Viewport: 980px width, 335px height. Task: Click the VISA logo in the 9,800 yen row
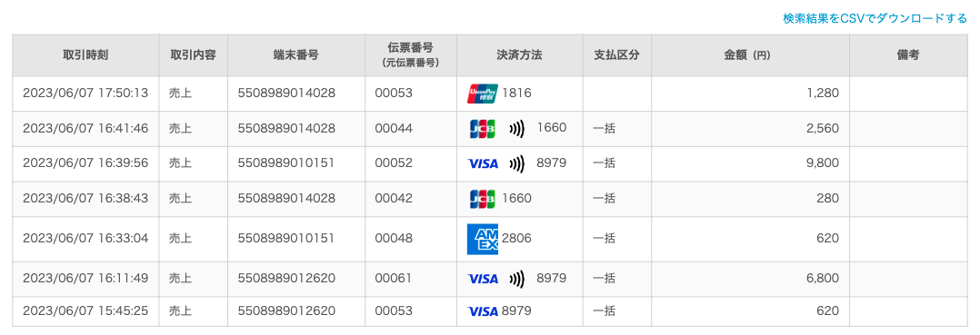[483, 163]
